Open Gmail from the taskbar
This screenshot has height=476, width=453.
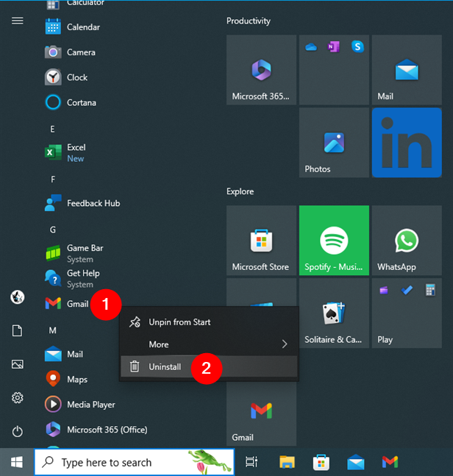click(390, 462)
